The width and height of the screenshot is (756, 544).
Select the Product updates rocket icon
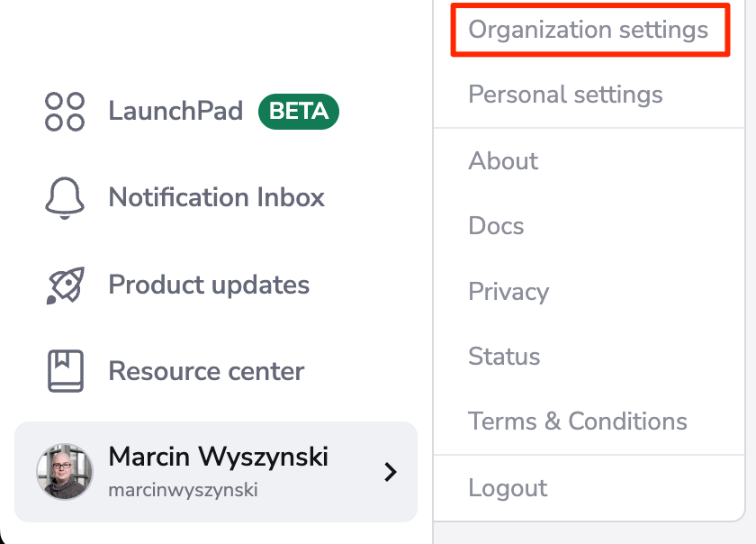tap(64, 284)
